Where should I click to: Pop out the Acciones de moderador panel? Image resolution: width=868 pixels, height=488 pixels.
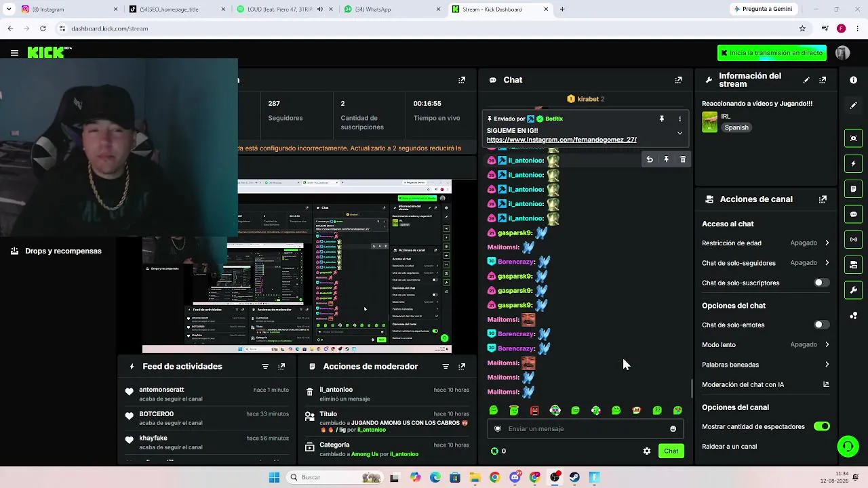coord(462,367)
